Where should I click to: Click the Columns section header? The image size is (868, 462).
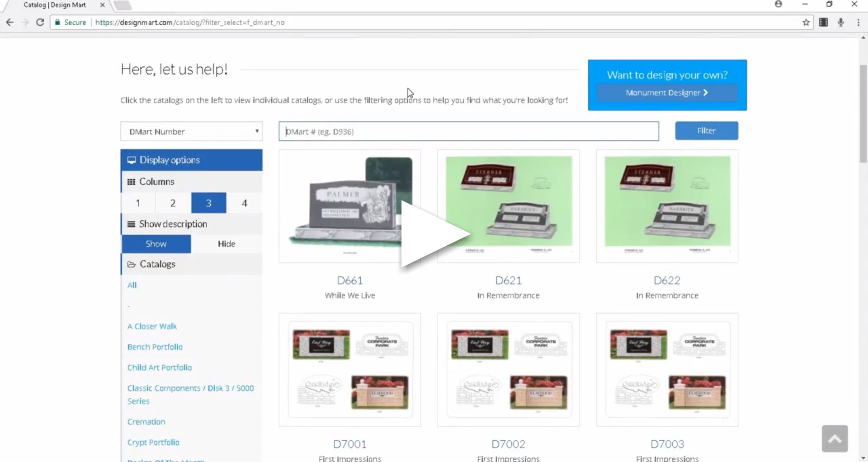(191, 182)
